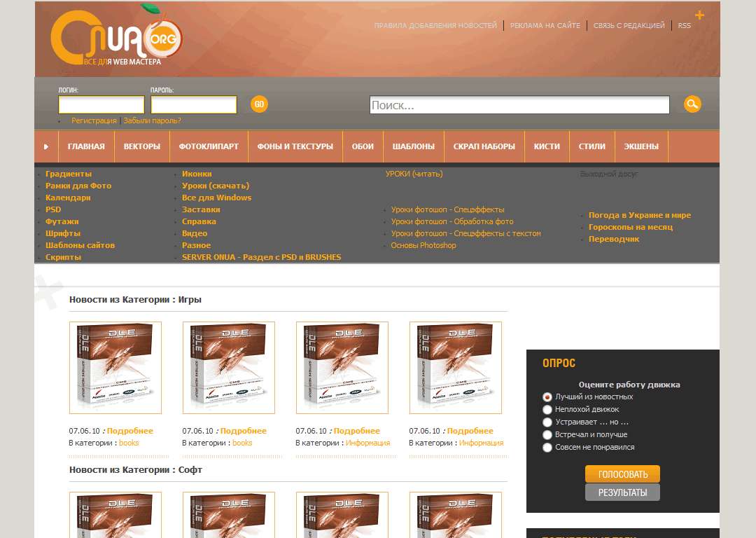Select radio option Устраивает … но …
Image resolution: width=756 pixels, height=538 pixels.
(x=547, y=422)
